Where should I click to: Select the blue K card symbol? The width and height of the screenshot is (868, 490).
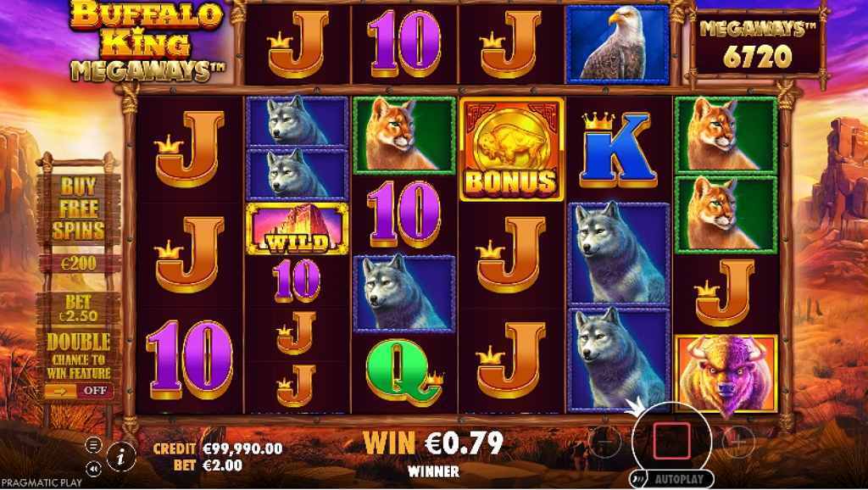coord(618,148)
